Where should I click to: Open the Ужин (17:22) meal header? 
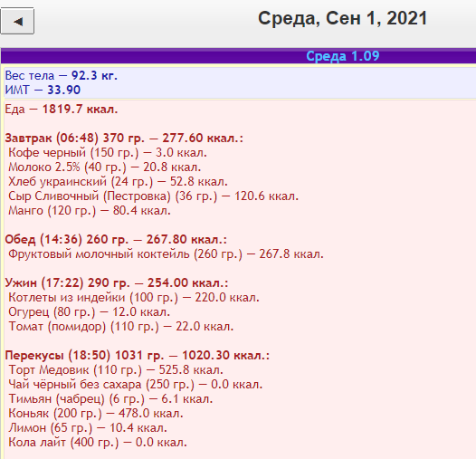point(117,283)
